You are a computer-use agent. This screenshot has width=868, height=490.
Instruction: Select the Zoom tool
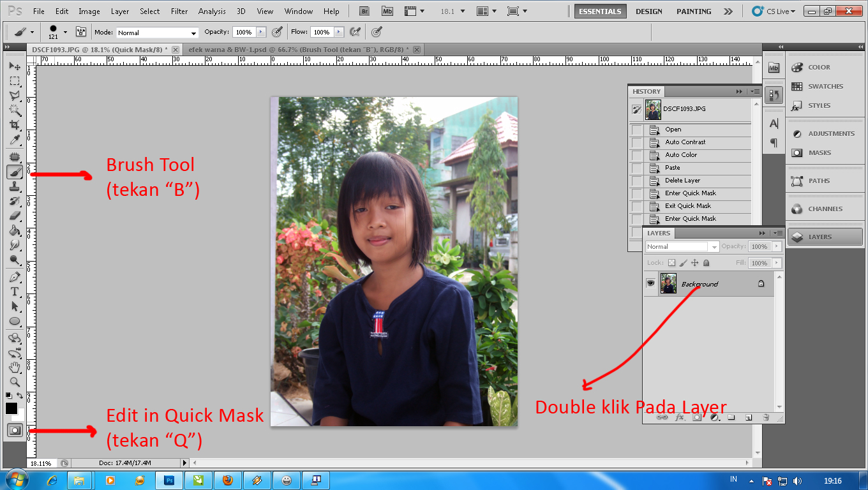(x=15, y=382)
